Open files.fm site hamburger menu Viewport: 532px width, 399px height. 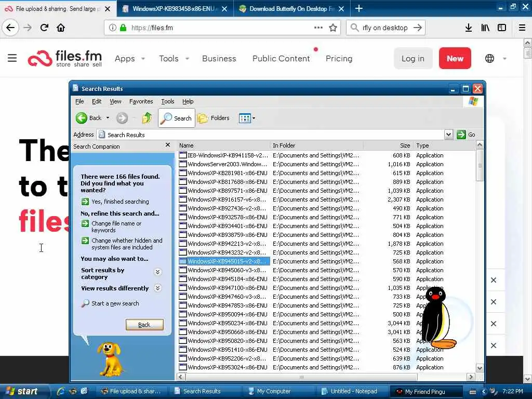(12, 58)
